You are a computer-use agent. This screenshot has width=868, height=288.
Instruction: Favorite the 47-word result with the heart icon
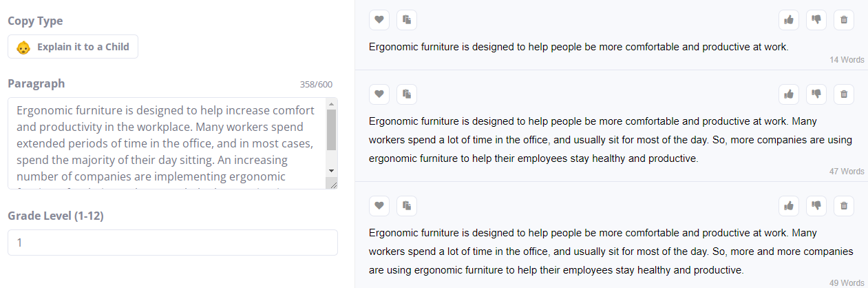pos(379,94)
